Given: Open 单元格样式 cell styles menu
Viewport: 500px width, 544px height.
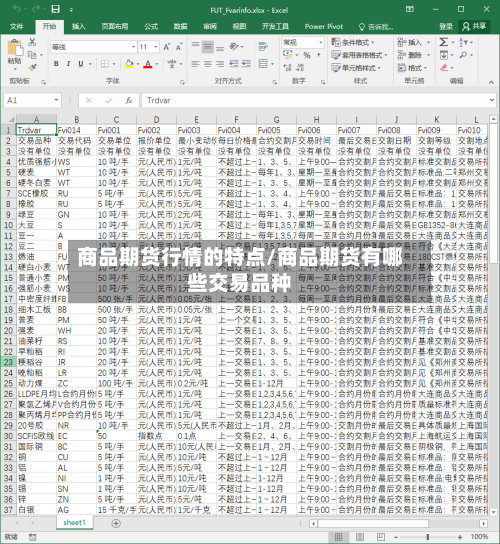Looking at the screenshot, I should (356, 68).
